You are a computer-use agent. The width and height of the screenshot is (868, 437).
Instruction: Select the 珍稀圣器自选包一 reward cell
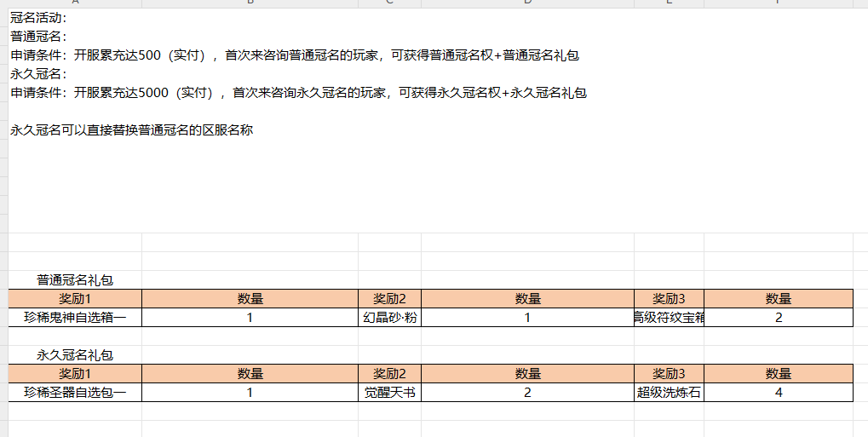point(75,392)
